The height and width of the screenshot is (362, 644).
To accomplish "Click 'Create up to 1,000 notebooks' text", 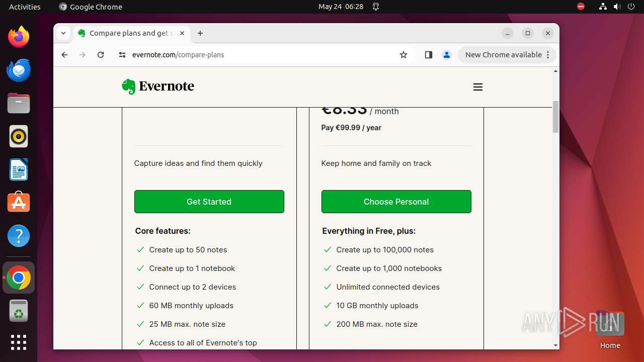I will point(389,268).
